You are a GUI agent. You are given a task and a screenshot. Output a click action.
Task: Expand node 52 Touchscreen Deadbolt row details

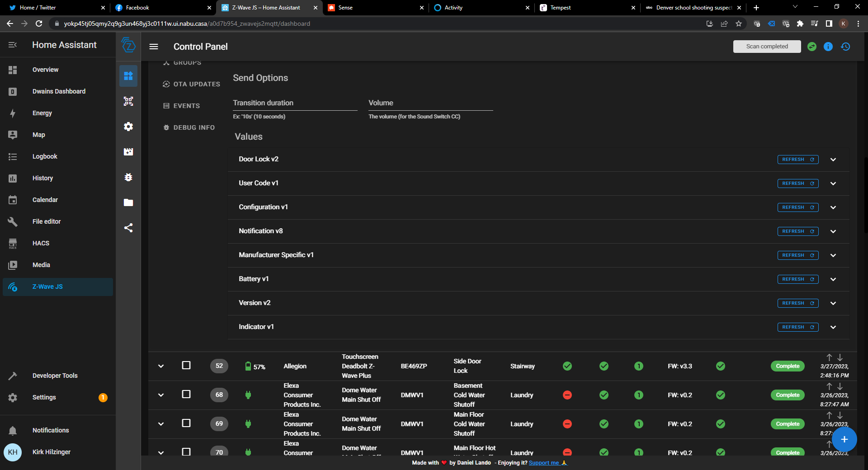pyautogui.click(x=161, y=366)
